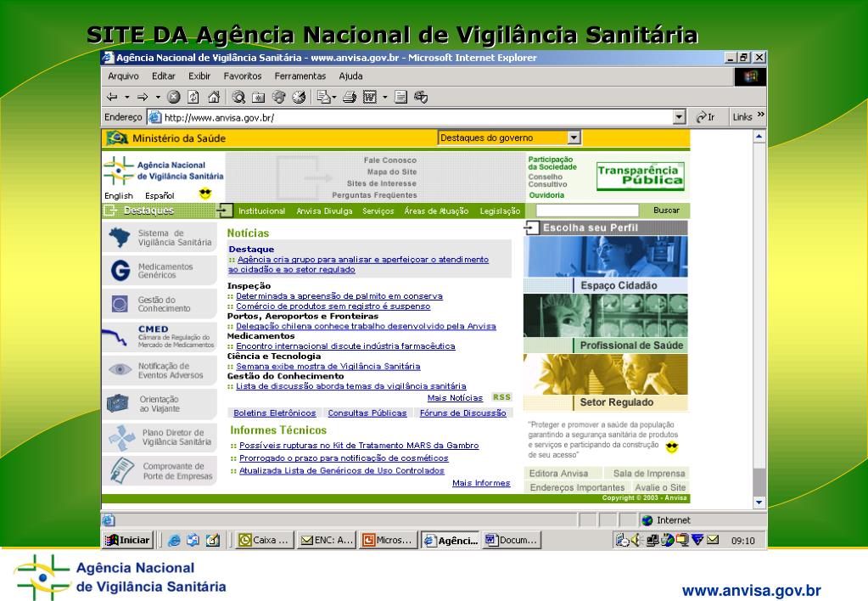Image resolution: width=868 pixels, height=601 pixels.
Task: Click the Mail toolbar icon
Action: point(324,98)
